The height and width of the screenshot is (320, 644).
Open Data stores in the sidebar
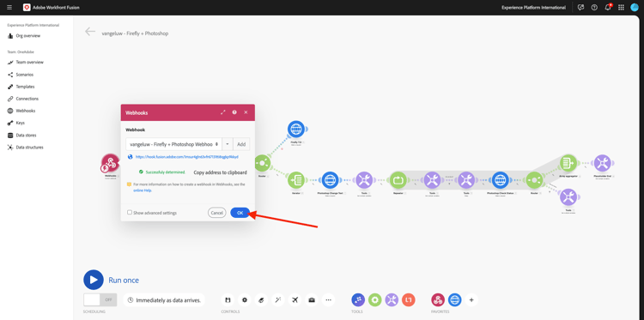click(26, 135)
